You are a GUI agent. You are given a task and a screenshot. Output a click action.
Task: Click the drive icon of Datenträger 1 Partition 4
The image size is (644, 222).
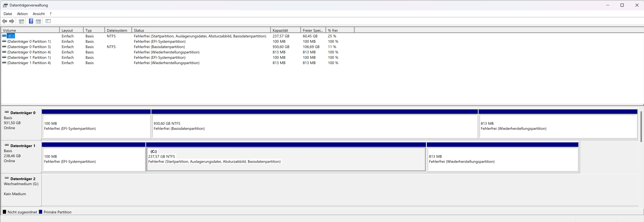click(4, 63)
